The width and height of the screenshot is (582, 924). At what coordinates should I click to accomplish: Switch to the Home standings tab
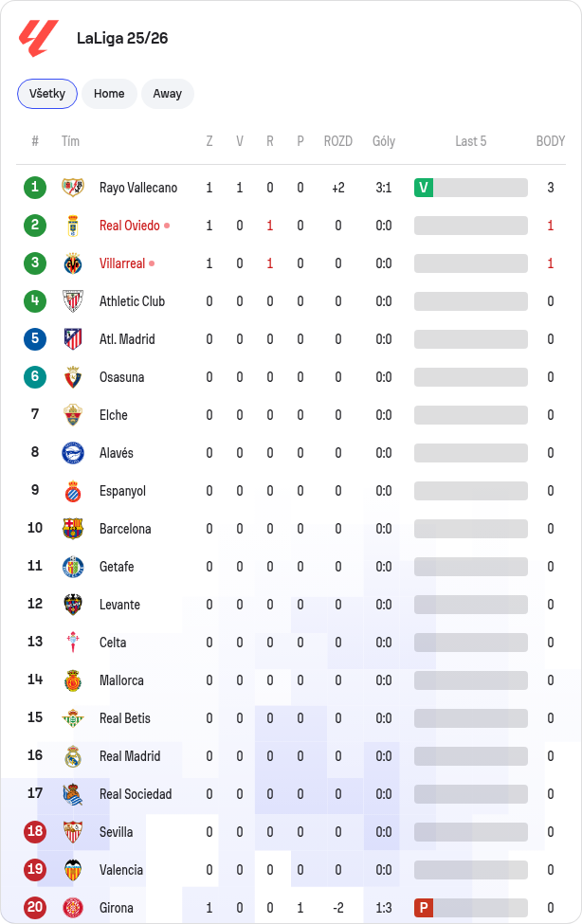(109, 94)
